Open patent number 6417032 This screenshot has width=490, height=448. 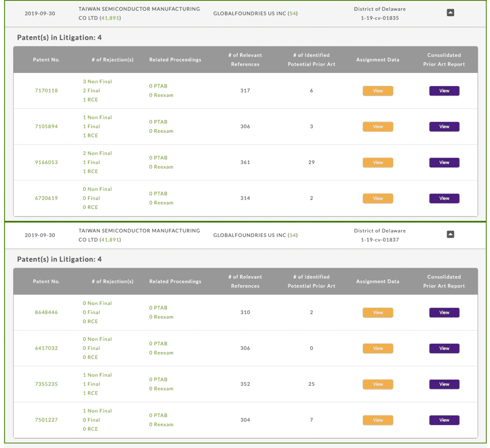point(46,348)
